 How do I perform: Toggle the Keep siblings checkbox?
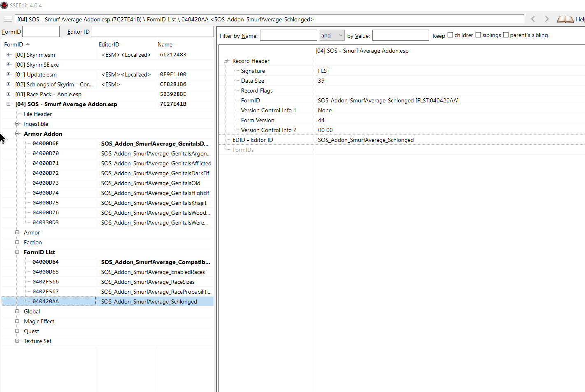478,35
